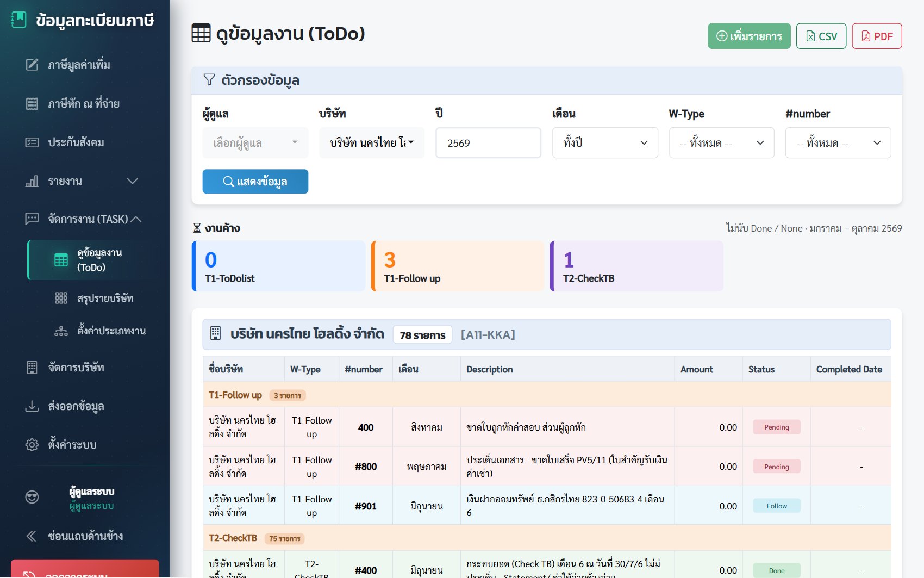Click the task management chat icon

point(32,219)
